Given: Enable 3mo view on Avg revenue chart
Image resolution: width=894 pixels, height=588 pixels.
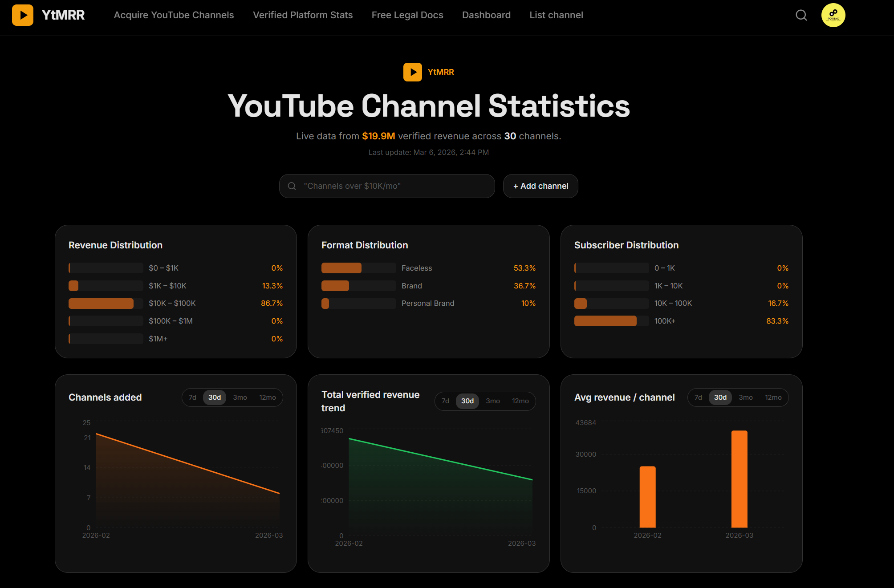Looking at the screenshot, I should tap(745, 397).
